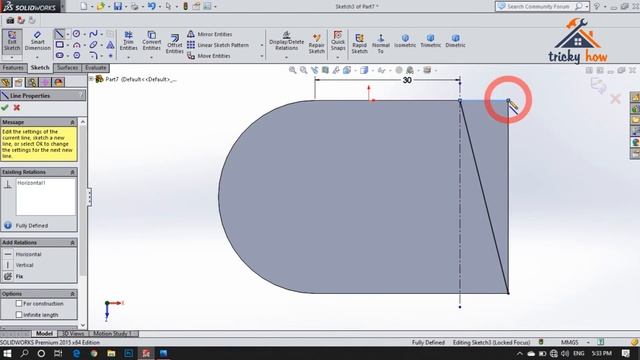Click the sketch confirmation corner red X
This screenshot has height=360, width=640.
[x=616, y=99]
